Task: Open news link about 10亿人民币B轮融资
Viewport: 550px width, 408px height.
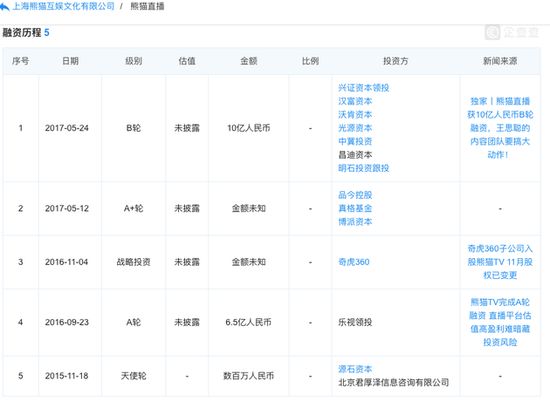Action: click(500, 128)
